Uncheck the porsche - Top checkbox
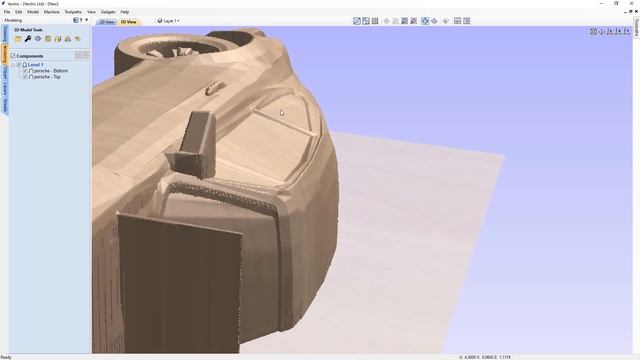This screenshot has height=360, width=640. pos(25,77)
